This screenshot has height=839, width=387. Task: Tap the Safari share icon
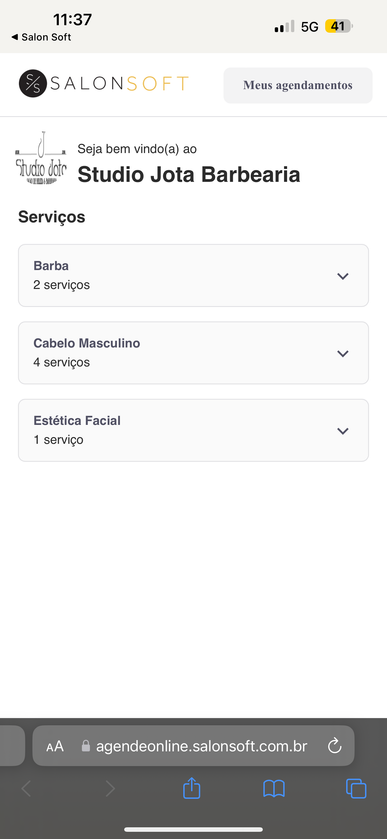[x=191, y=788]
